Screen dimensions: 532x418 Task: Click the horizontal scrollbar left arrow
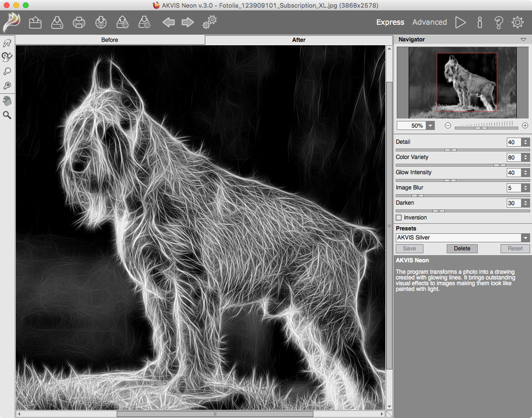pyautogui.click(x=19, y=414)
